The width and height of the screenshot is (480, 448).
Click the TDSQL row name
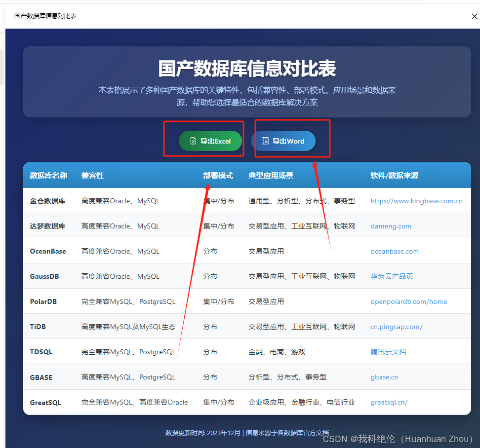click(x=41, y=352)
